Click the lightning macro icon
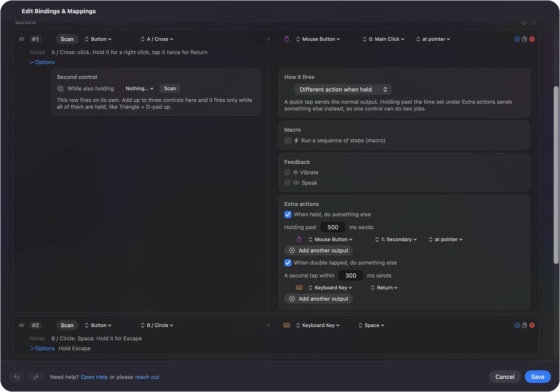Image resolution: width=560 pixels, height=392 pixels. pos(296,141)
